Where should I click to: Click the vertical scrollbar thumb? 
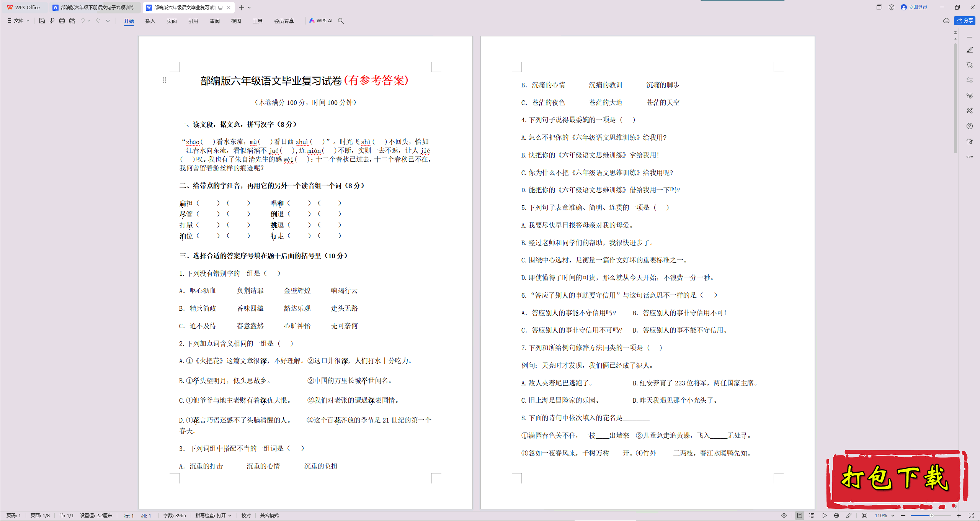point(955,98)
